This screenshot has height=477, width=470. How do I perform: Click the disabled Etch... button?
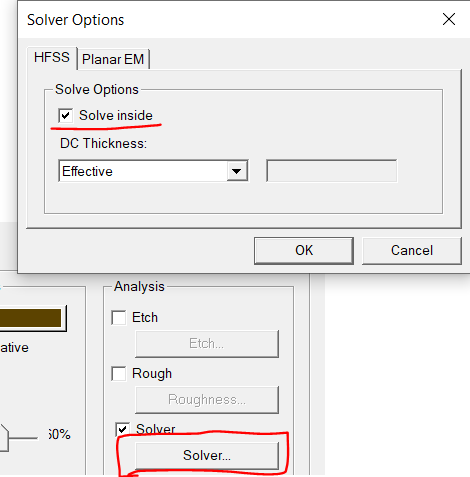point(207,344)
